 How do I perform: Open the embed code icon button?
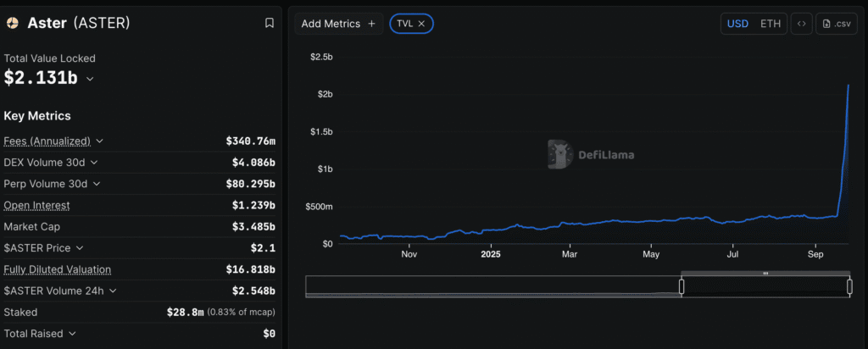[801, 24]
